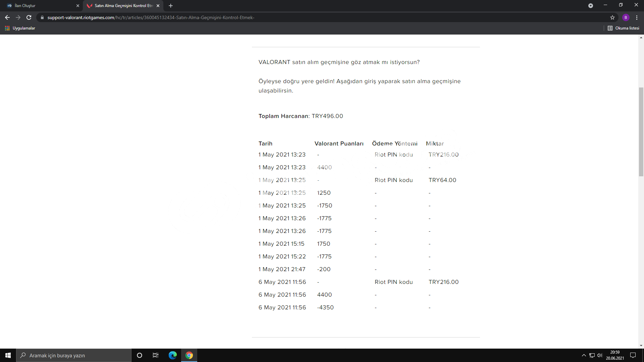This screenshot has width=644, height=362.
Task: Open a new browser tab
Action: coord(171,6)
